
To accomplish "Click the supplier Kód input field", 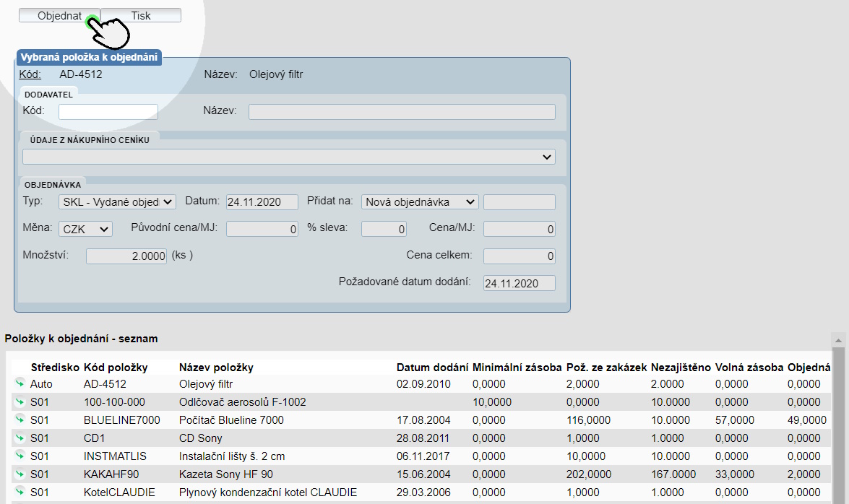I will [x=108, y=111].
